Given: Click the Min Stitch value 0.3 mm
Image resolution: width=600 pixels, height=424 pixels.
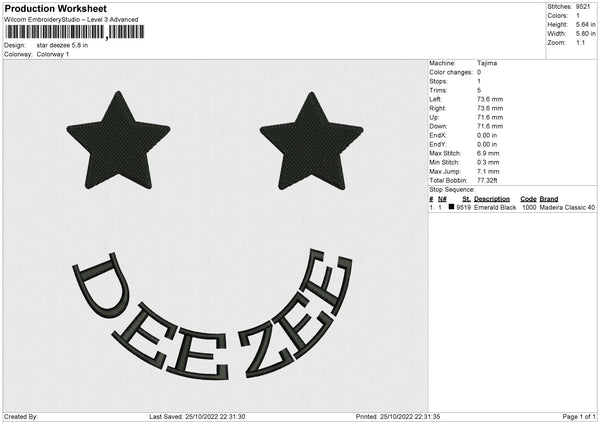Looking at the screenshot, I should (x=488, y=162).
